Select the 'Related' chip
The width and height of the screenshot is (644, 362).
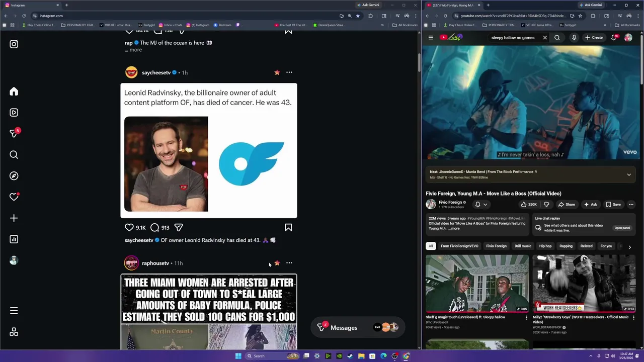pos(586,246)
